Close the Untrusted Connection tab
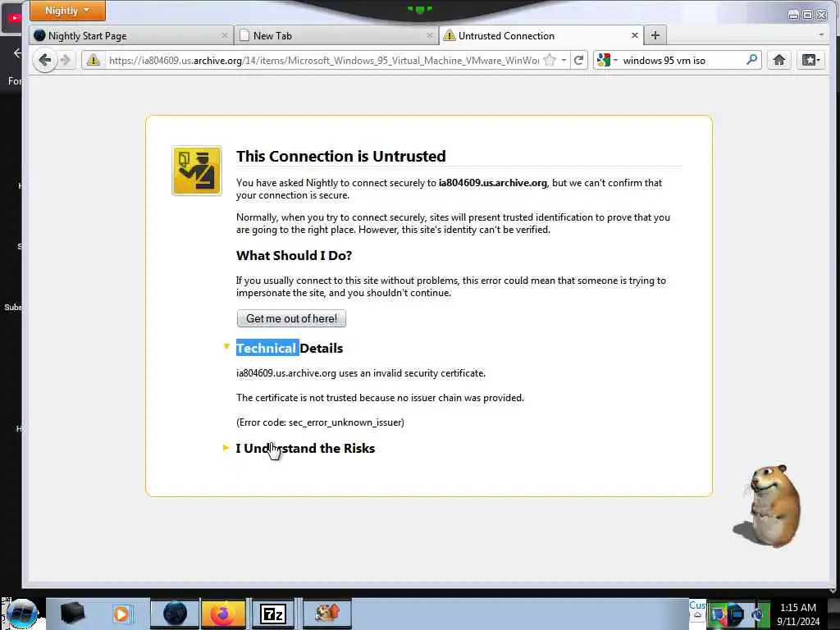840x630 pixels. pyautogui.click(x=635, y=35)
